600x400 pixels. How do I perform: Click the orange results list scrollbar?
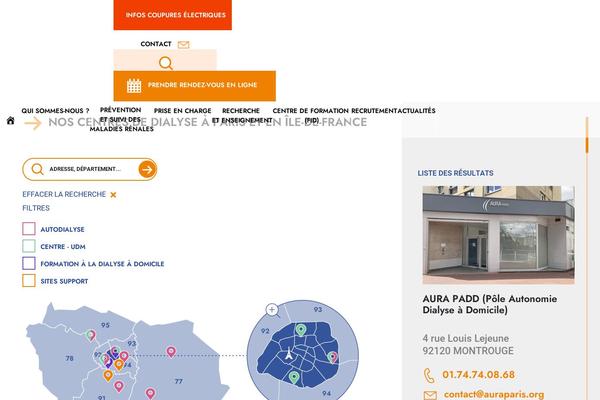pos(587,145)
